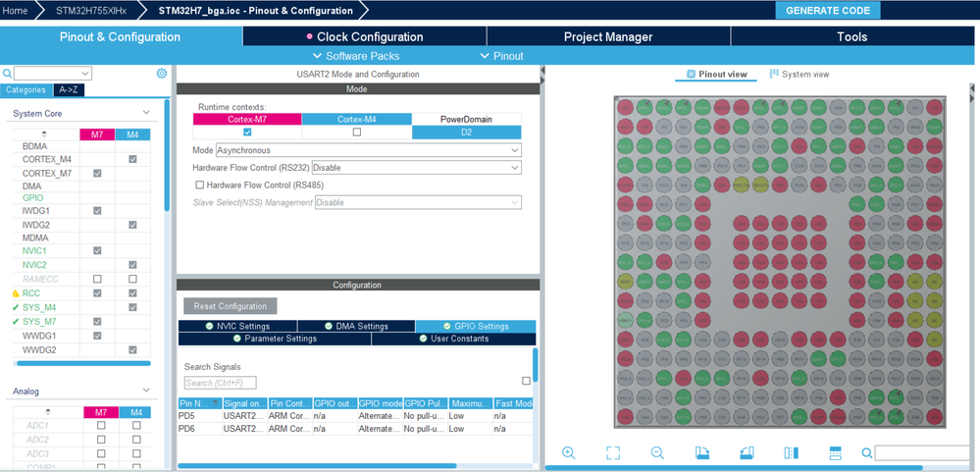
Task: Click the search magnifier beside peripheral dropdown
Action: (x=7, y=74)
